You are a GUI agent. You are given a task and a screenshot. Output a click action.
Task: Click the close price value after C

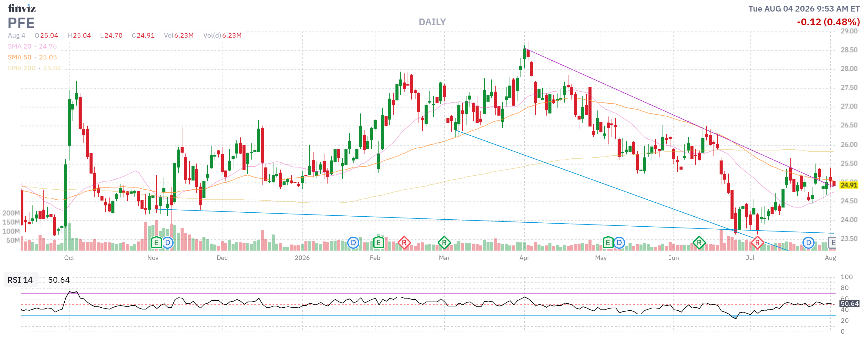click(146, 35)
